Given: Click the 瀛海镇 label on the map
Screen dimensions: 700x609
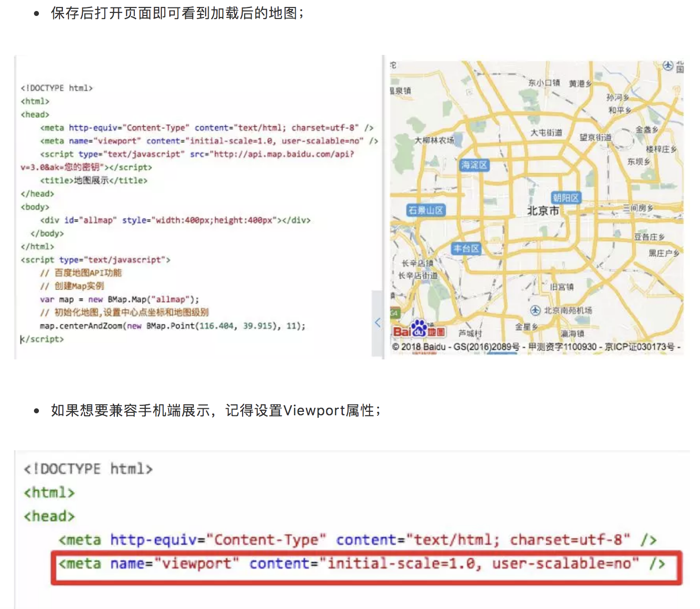Looking at the screenshot, I should click(x=572, y=334).
